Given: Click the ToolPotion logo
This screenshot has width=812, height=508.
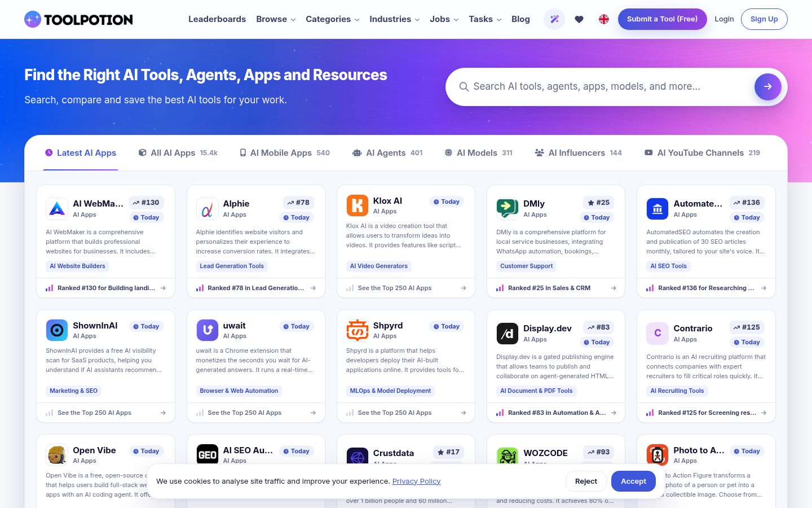Looking at the screenshot, I should [x=78, y=19].
